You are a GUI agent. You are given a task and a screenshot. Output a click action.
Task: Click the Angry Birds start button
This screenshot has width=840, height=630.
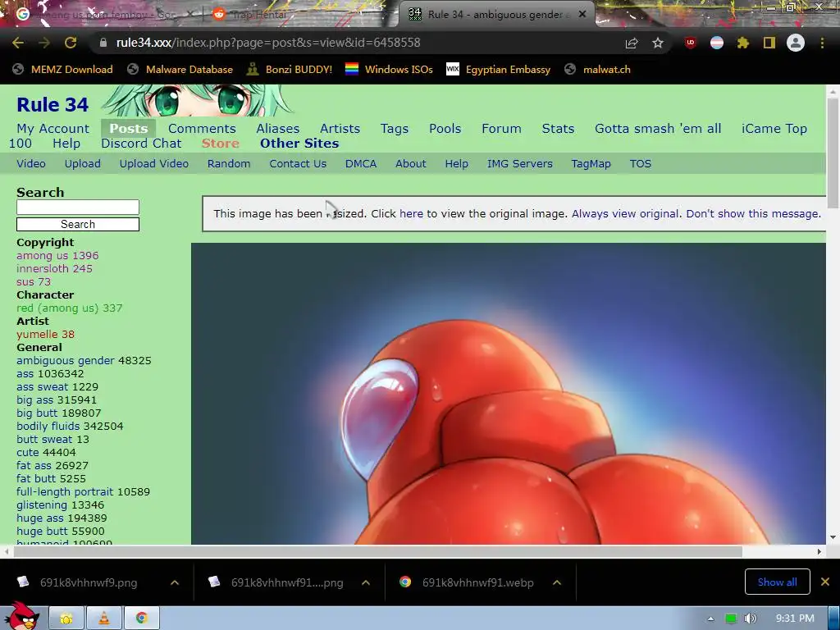pyautogui.click(x=21, y=617)
